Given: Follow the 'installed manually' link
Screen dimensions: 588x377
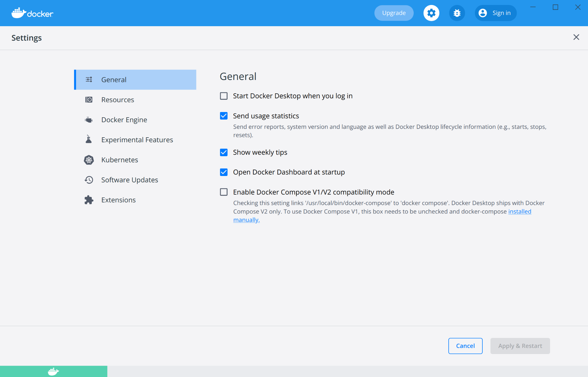Looking at the screenshot, I should click(x=519, y=211).
